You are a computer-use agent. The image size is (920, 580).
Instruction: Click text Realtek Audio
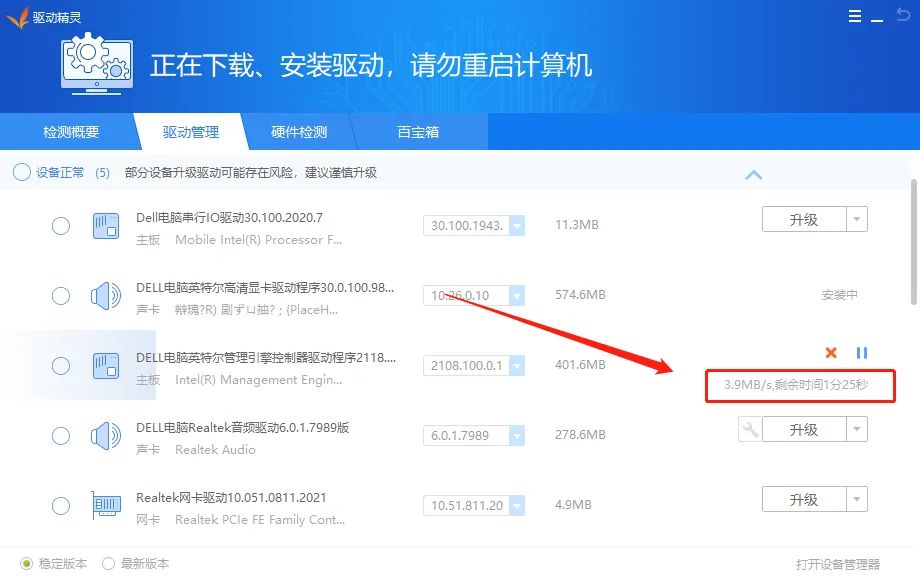click(x=215, y=450)
